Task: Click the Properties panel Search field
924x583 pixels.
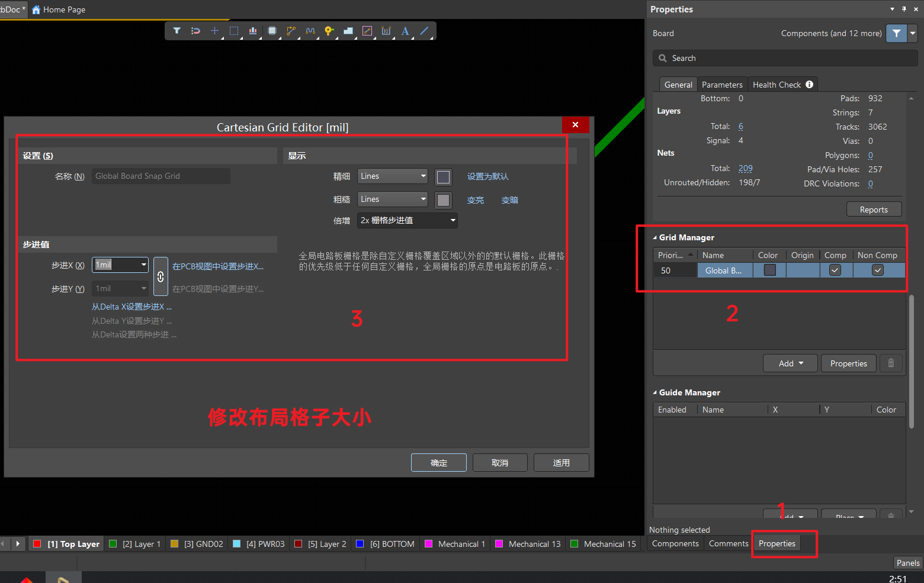Action: [x=788, y=58]
